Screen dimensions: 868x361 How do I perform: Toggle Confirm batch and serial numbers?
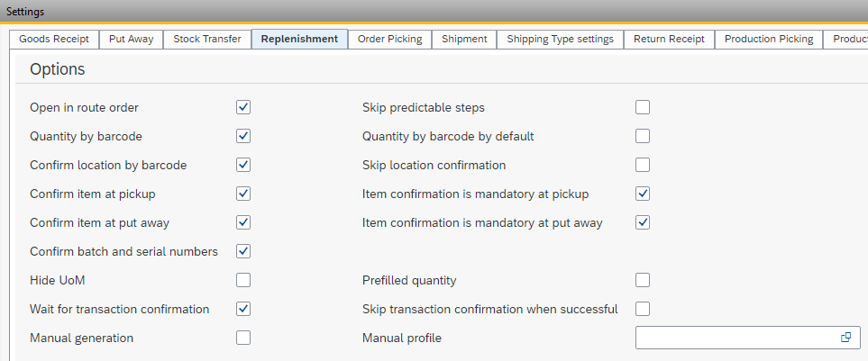tap(243, 251)
